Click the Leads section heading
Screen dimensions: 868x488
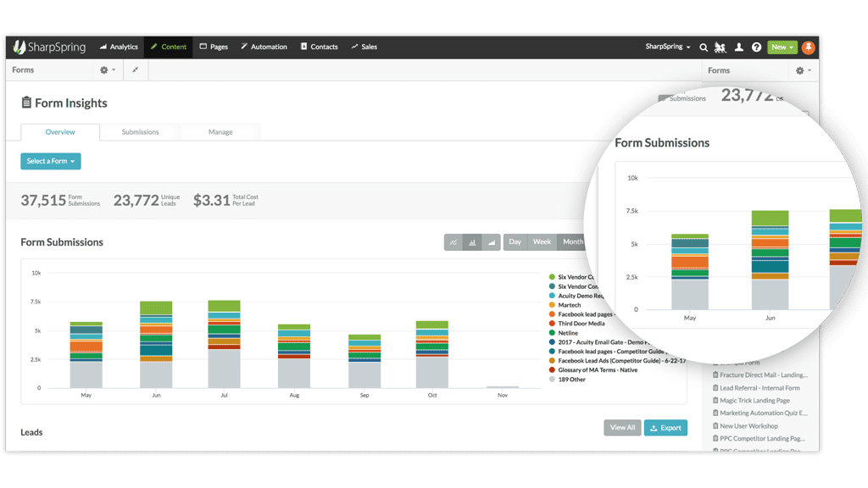pyautogui.click(x=31, y=432)
